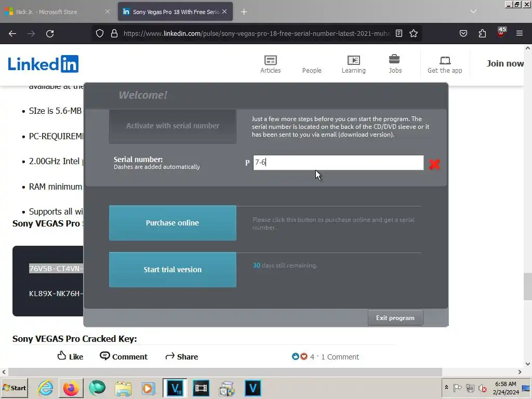Click in the serial number field
The image size is (532, 399).
tap(338, 163)
